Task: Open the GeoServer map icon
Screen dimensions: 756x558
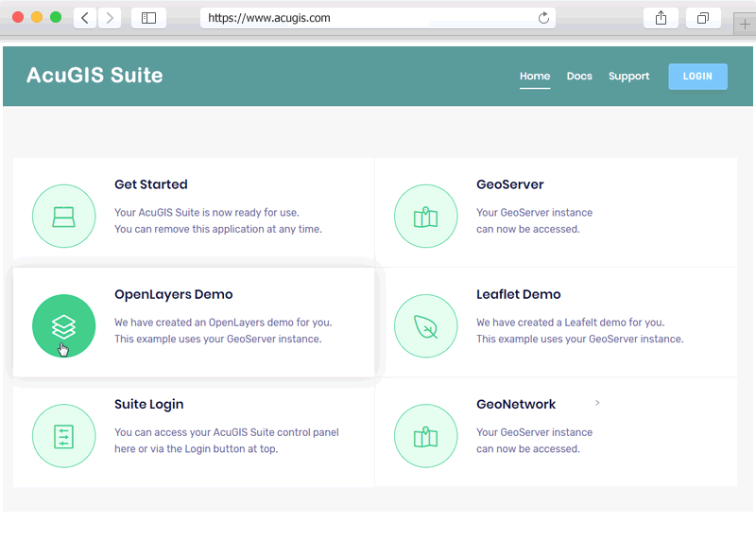Action: coord(426,217)
